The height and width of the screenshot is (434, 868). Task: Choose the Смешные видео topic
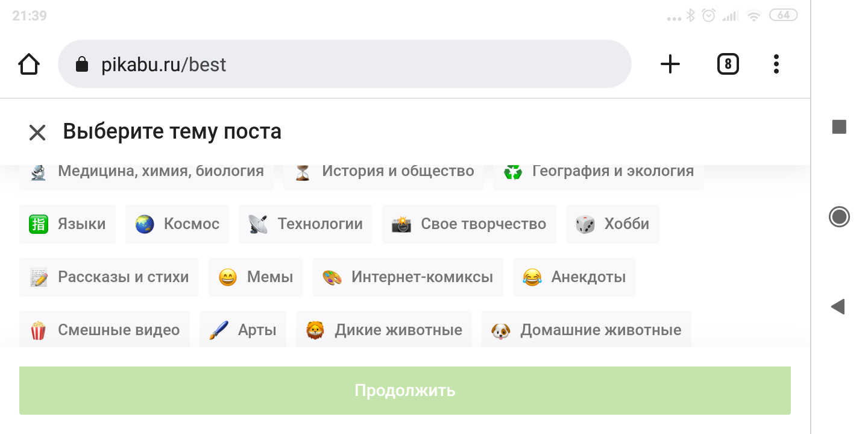click(x=104, y=330)
